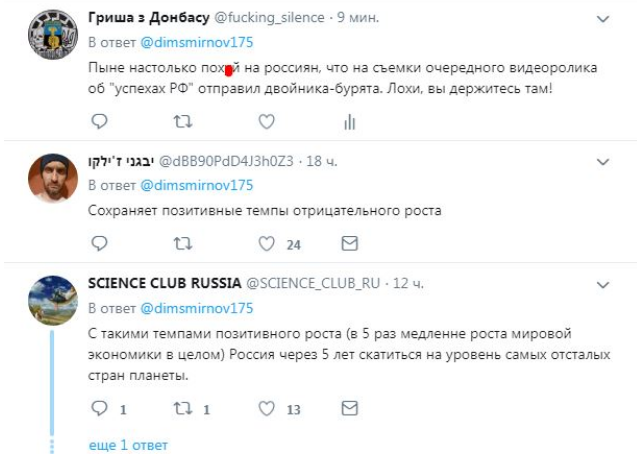Open the SCIENCE CLUB RUSSIA profile avatar
The image size is (637, 459).
point(53,299)
